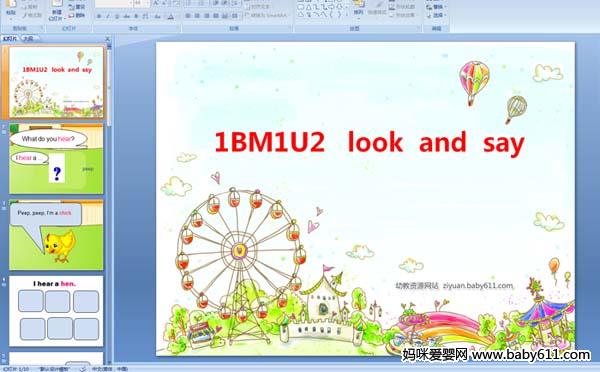Select slide 4 thumbnail 'I hear a hen.'

(56, 311)
